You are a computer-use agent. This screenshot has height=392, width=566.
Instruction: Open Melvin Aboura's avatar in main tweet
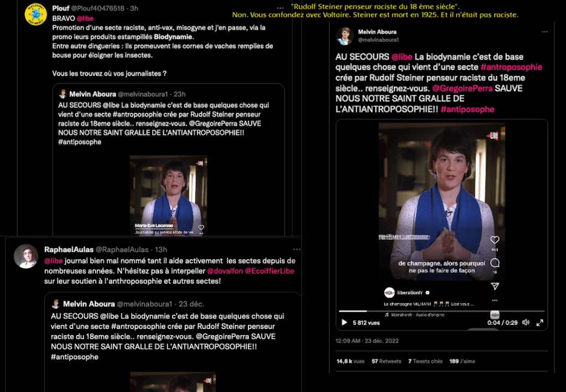[x=344, y=36]
